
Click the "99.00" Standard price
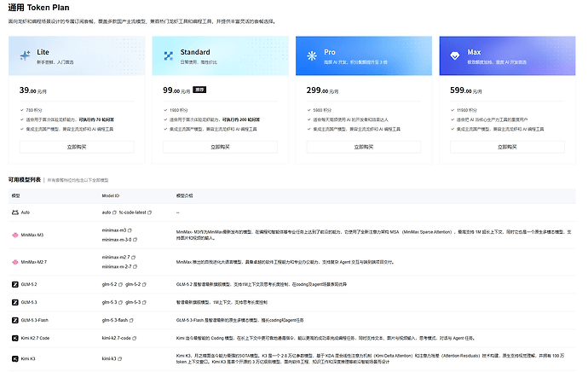click(x=171, y=90)
